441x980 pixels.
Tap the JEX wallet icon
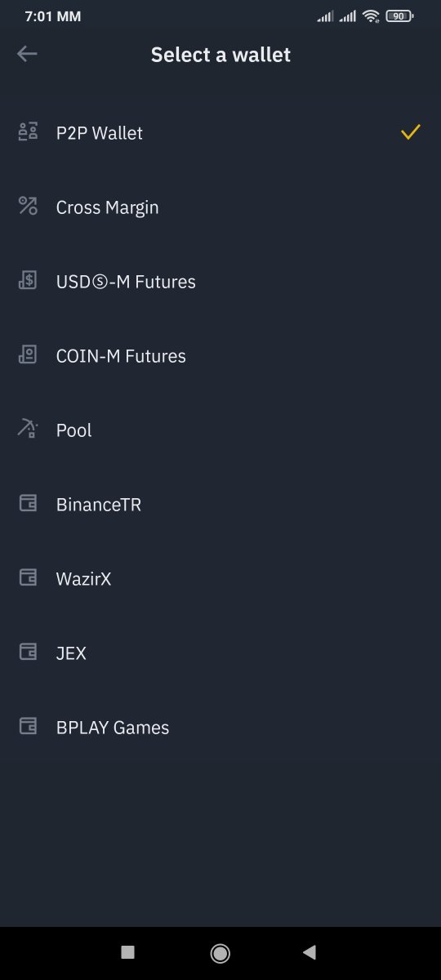tap(28, 652)
